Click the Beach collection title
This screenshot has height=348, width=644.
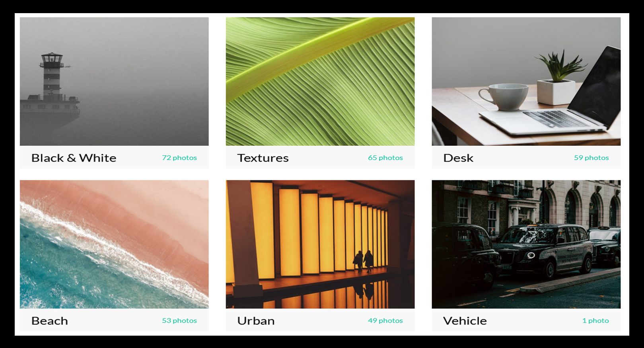pos(50,321)
